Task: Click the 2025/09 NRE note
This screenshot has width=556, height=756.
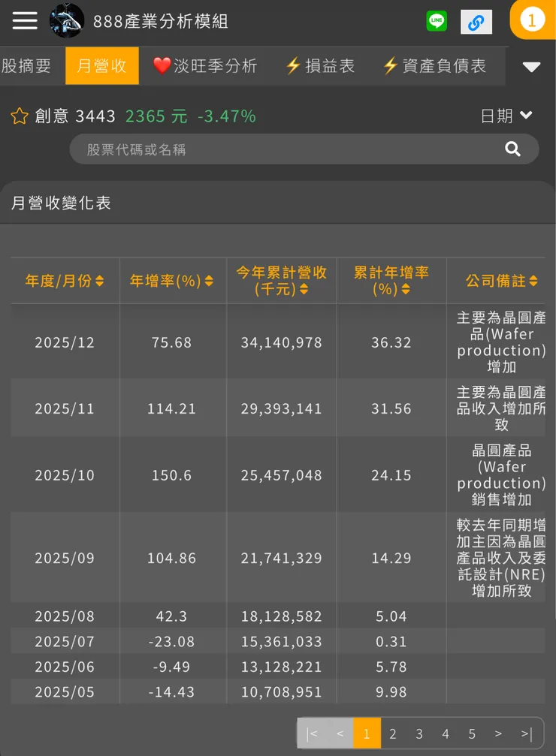Action: click(x=501, y=557)
